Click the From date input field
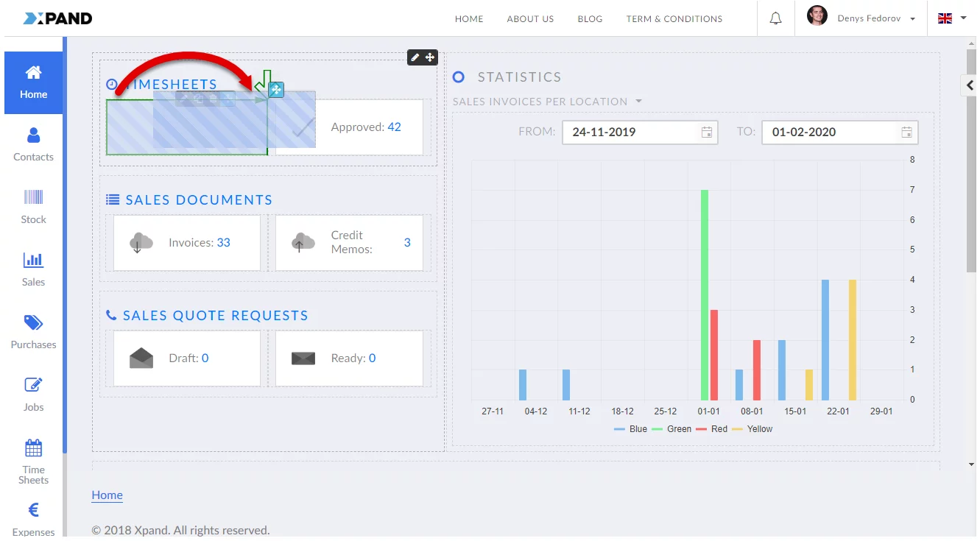Viewport: 980px width, 541px height. 633,132
